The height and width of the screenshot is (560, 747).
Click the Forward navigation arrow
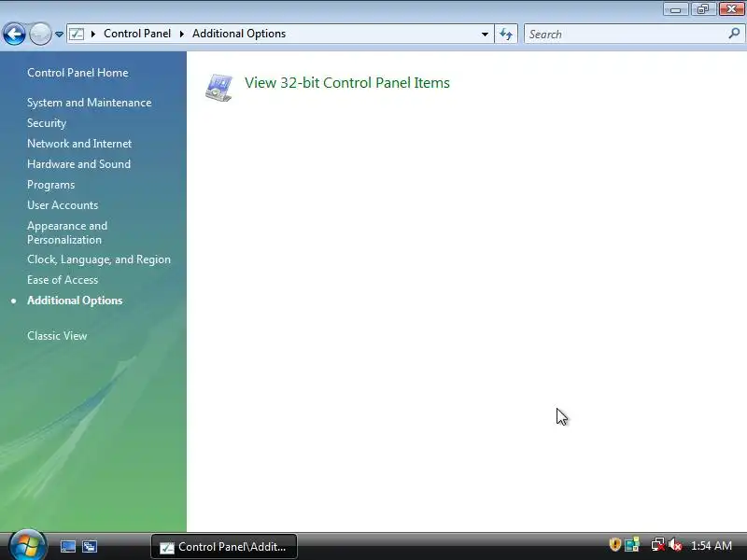click(40, 35)
